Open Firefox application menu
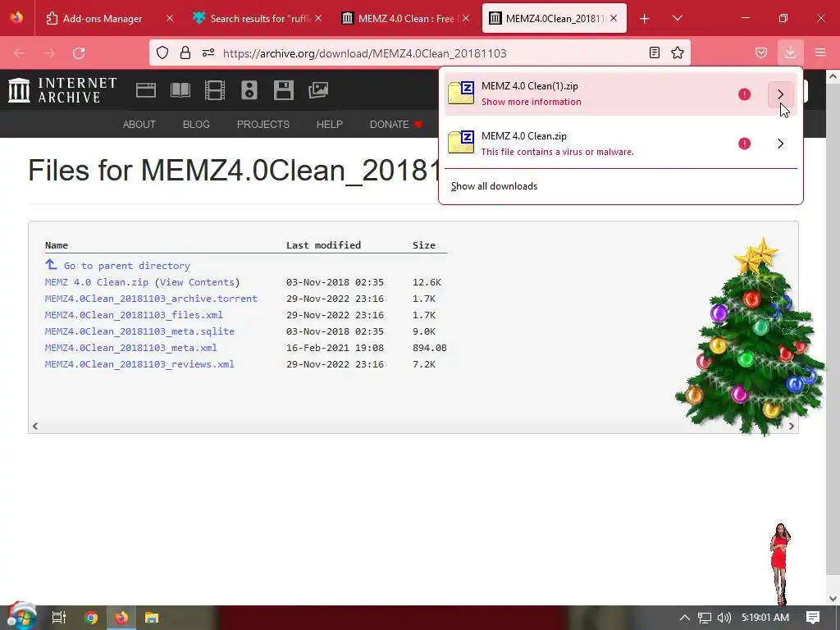 tap(820, 52)
